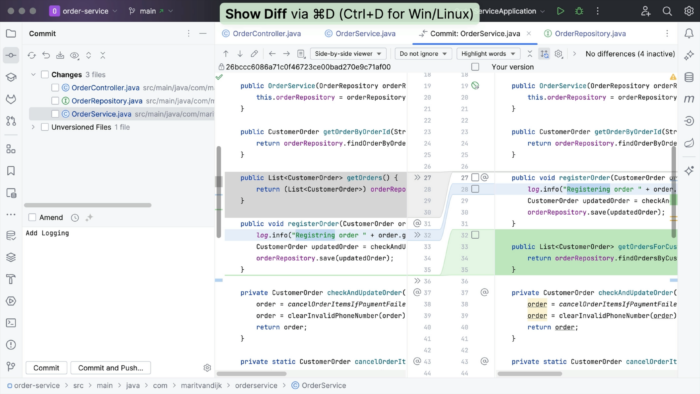Screen dimensions: 700x394
Task: Open the Terminal tool window
Action: point(11,323)
